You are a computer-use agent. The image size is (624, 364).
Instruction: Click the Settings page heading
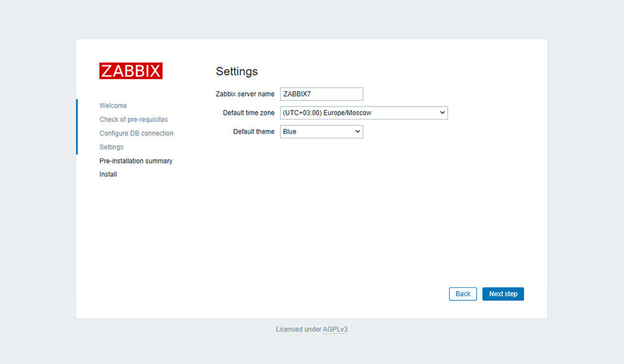pos(236,72)
